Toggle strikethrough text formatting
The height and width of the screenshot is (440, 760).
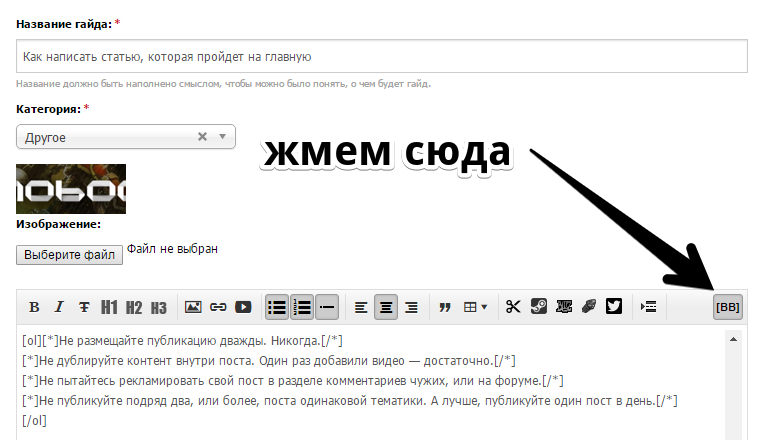tap(84, 307)
